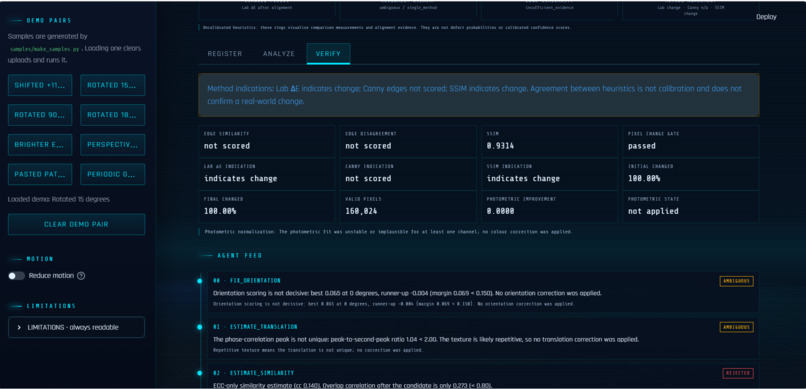This screenshot has height=389, width=806.
Task: Click the Photometric normalization note text
Action: coord(388,232)
